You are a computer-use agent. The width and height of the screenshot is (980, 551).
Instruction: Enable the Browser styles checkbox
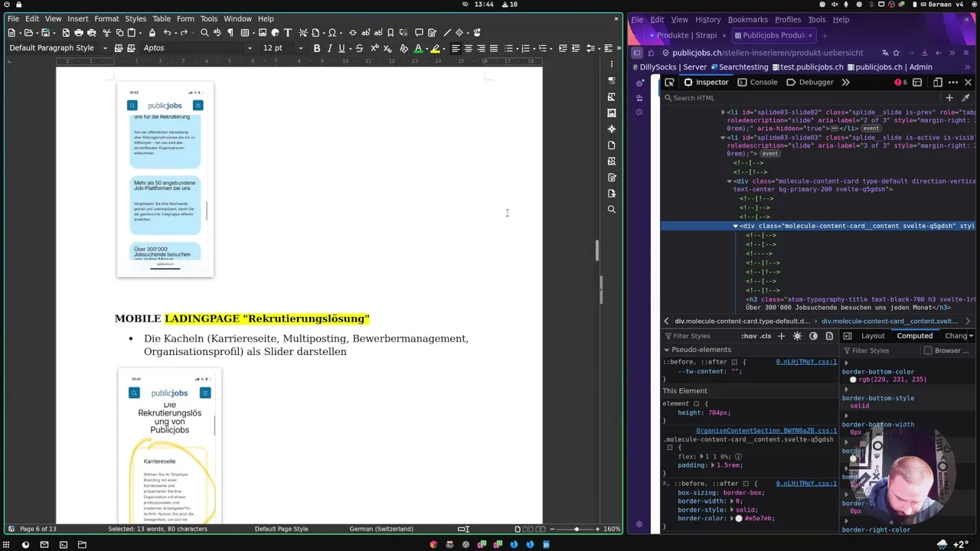click(x=928, y=350)
